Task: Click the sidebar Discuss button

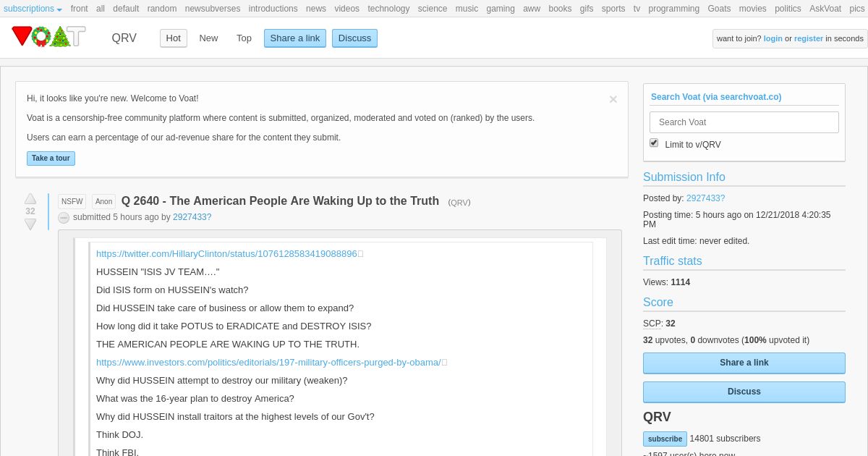Action: 744,392
